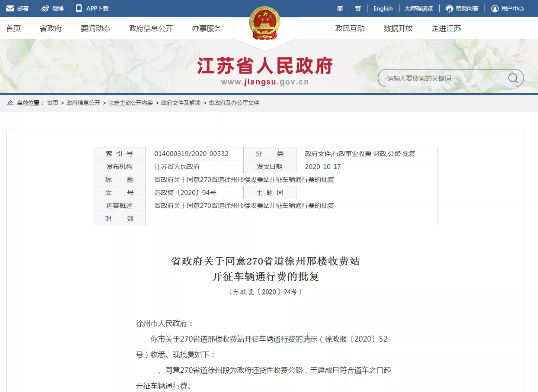Switch to simplified Chinese 简
The height and width of the screenshot is (392, 538).
[340, 8]
